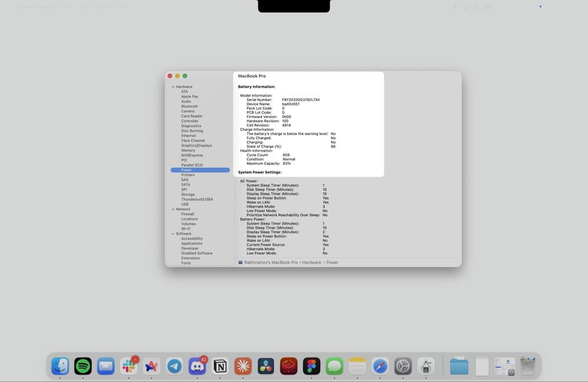Open Slack with notification badge
Image resolution: width=588 pixels, height=382 pixels.
(129, 366)
